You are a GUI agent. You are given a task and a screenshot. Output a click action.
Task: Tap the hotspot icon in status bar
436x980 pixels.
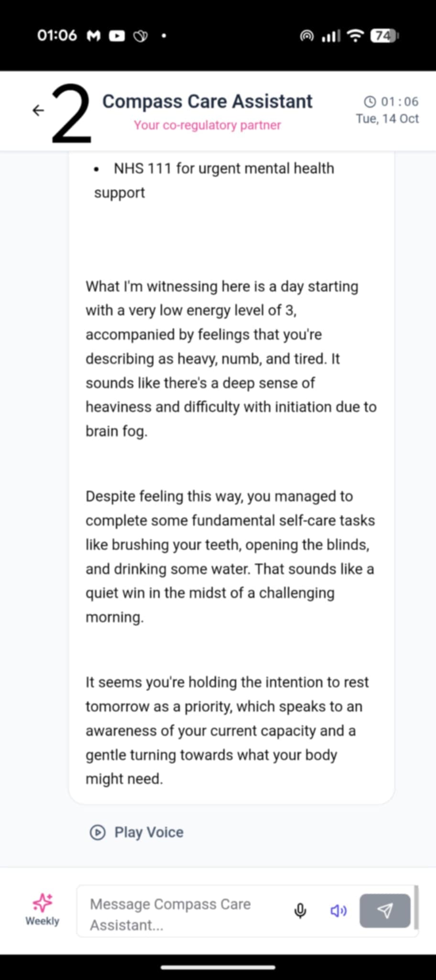tap(306, 36)
